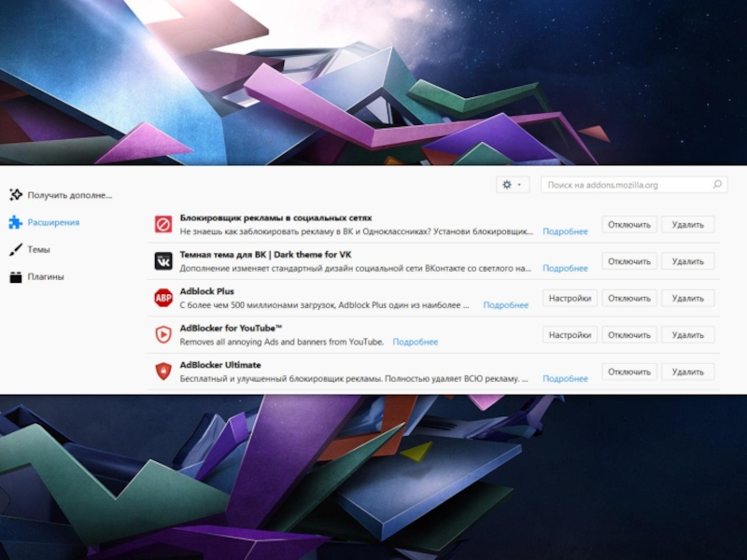Disable AdBlocker for YouTube

tap(629, 335)
